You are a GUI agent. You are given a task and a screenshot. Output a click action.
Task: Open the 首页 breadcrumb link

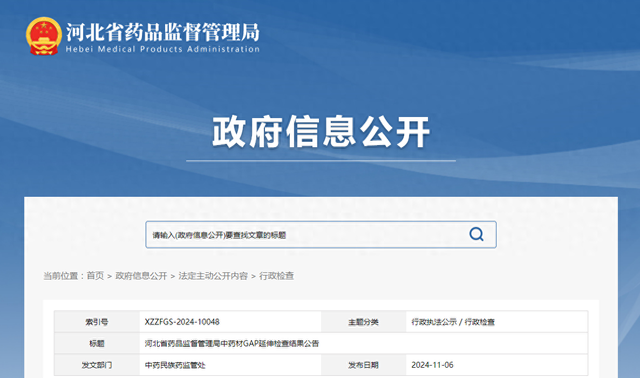pos(96,276)
